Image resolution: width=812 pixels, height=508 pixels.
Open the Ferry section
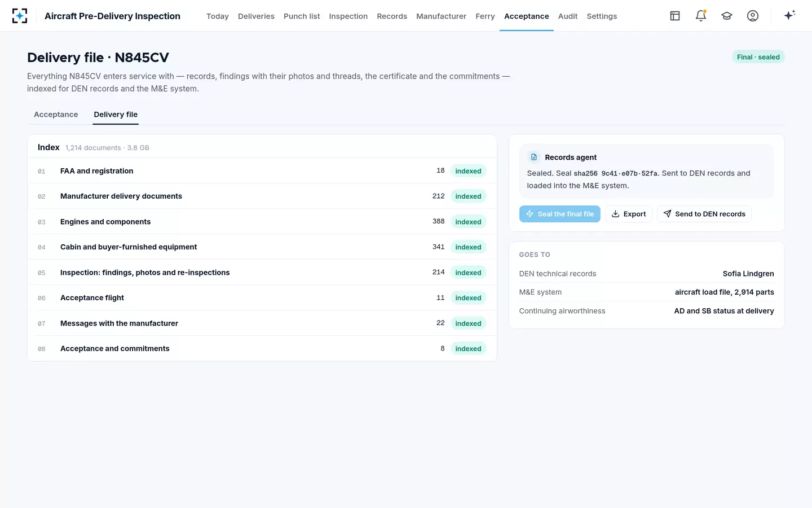pos(486,16)
